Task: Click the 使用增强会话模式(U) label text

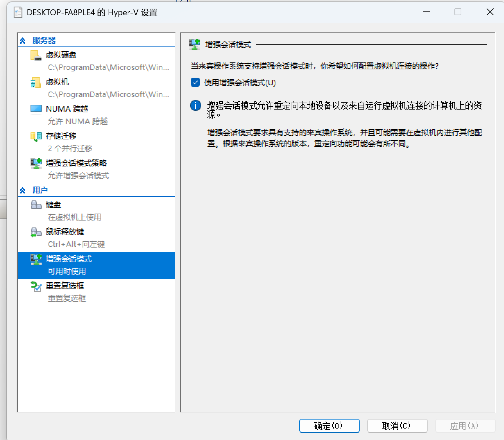Action: pos(240,83)
